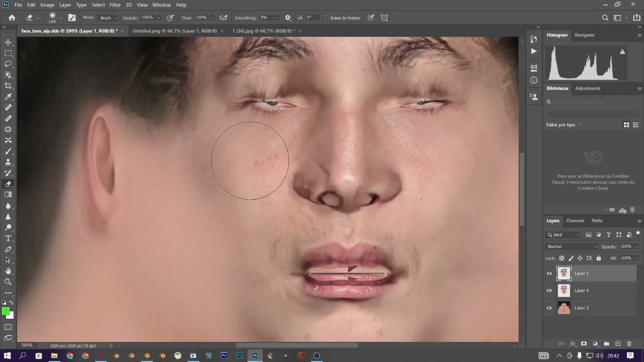The height and width of the screenshot is (362, 644).
Task: Open the Smoothing dropdown
Action: (x=277, y=18)
